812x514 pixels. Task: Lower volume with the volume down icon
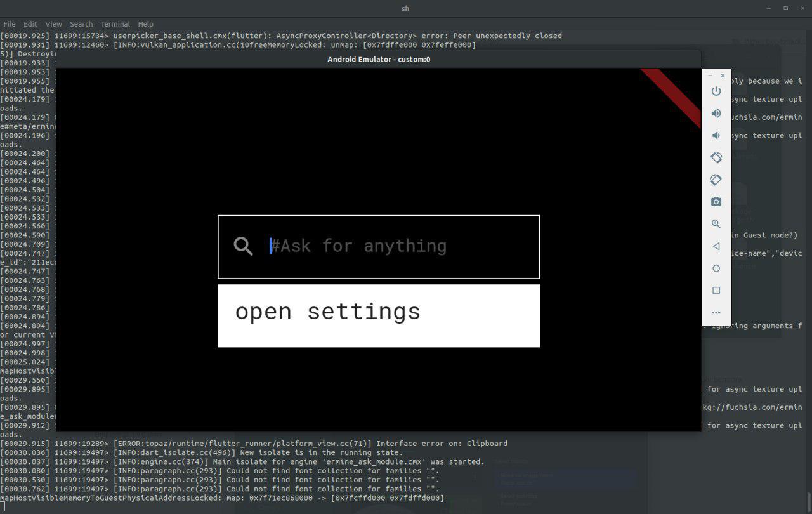716,135
